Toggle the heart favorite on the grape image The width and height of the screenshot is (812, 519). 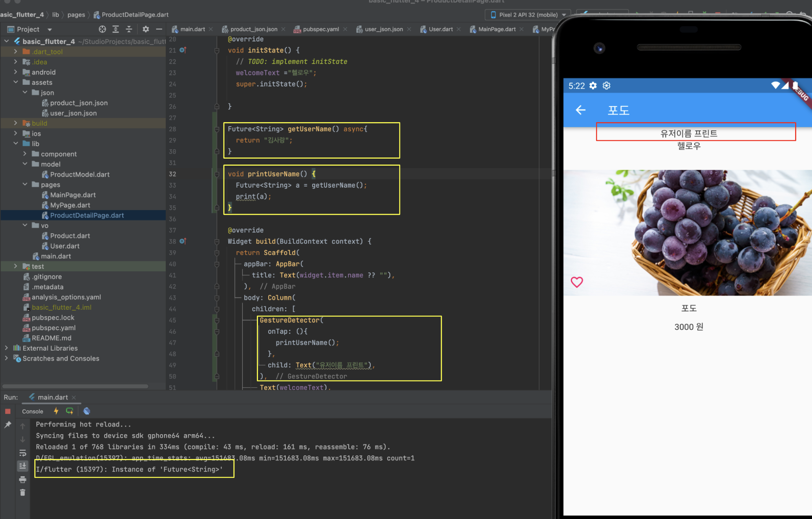point(576,282)
